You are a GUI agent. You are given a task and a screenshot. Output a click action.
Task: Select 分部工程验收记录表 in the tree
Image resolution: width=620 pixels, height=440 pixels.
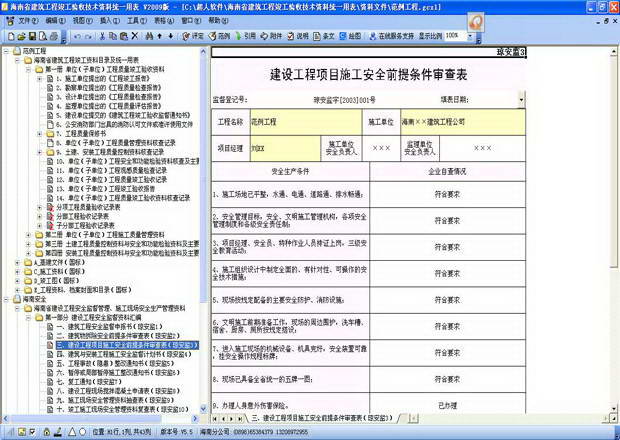point(83,217)
